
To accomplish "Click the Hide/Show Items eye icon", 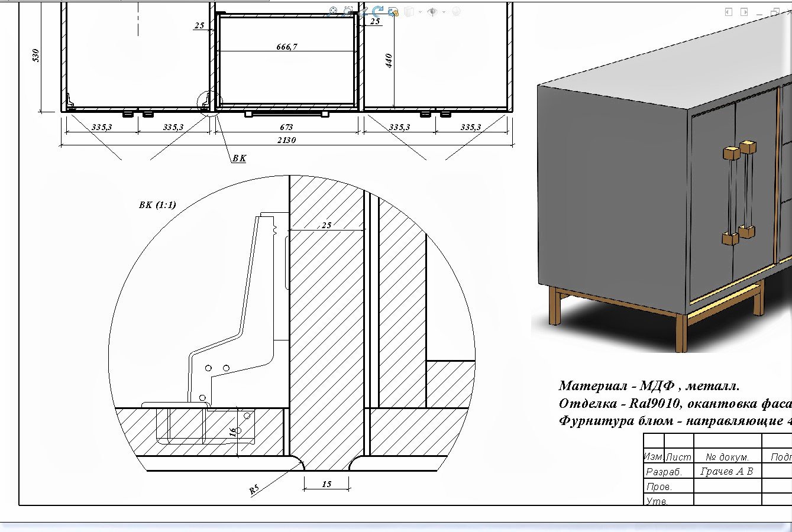I will tap(433, 11).
